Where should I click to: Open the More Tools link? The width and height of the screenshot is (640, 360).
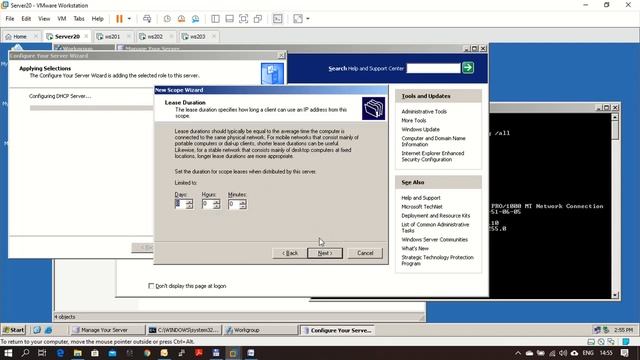coord(413,120)
